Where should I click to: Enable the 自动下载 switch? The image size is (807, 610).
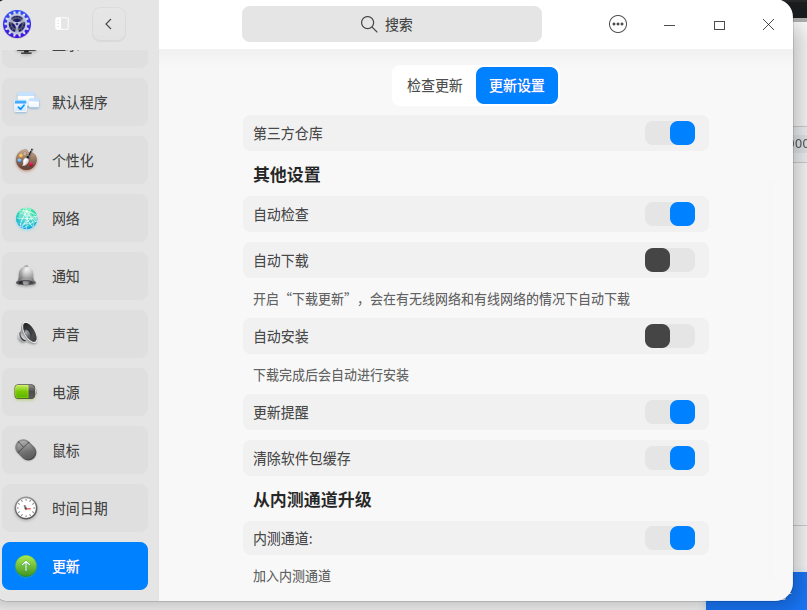670,260
